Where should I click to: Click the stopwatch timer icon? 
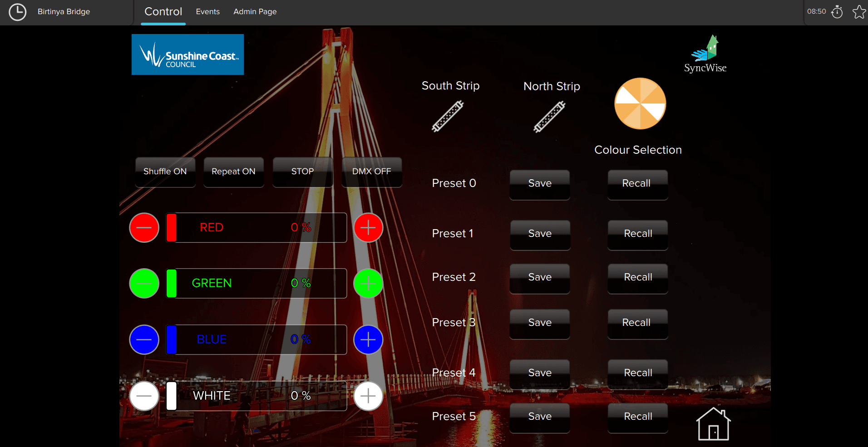point(837,12)
